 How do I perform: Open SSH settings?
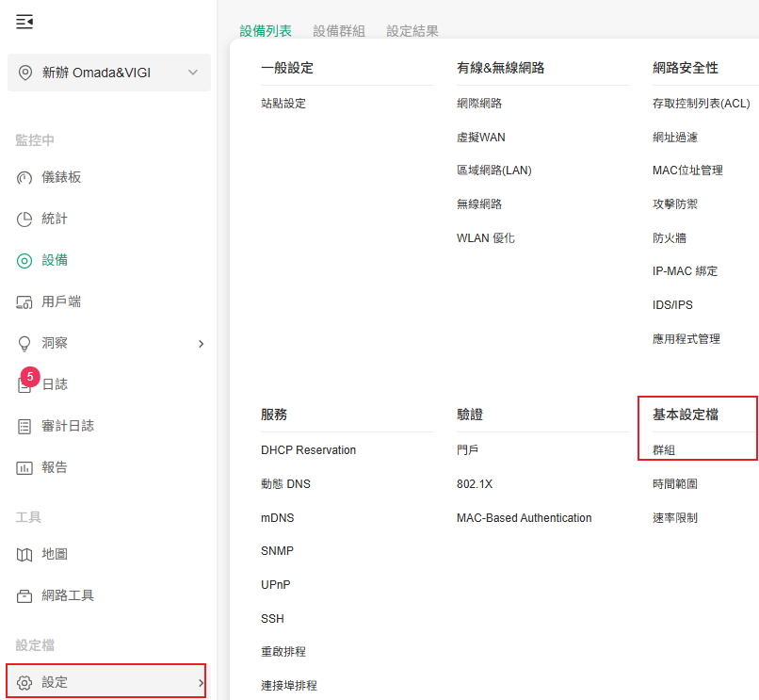click(272, 619)
